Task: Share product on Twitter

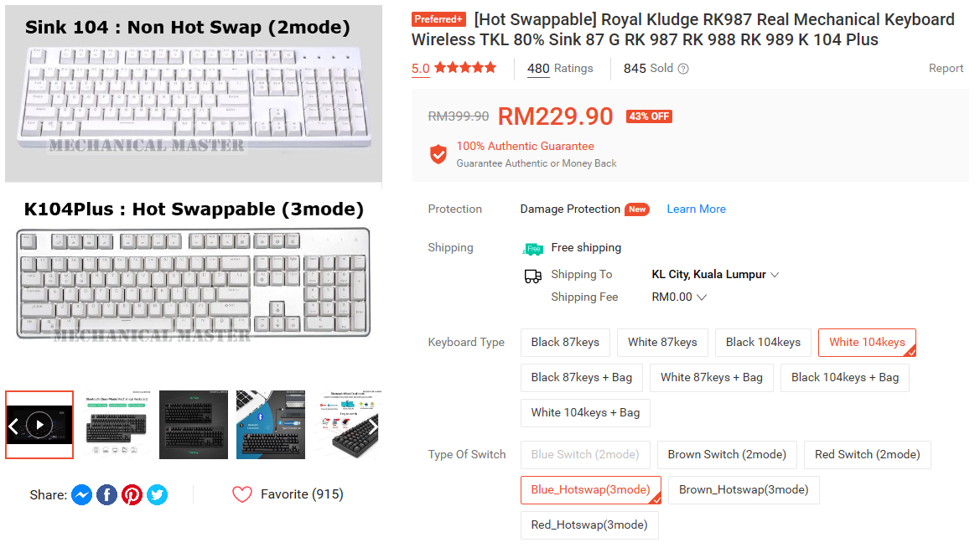Action: (x=157, y=495)
